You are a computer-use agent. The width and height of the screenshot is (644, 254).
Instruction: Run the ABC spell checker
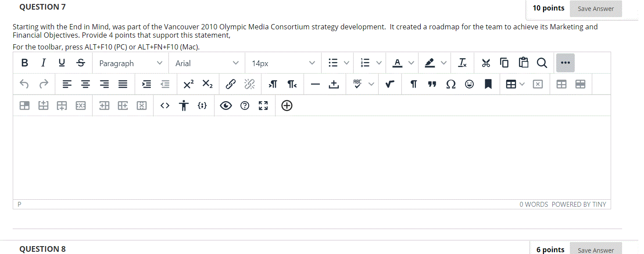pyautogui.click(x=357, y=84)
